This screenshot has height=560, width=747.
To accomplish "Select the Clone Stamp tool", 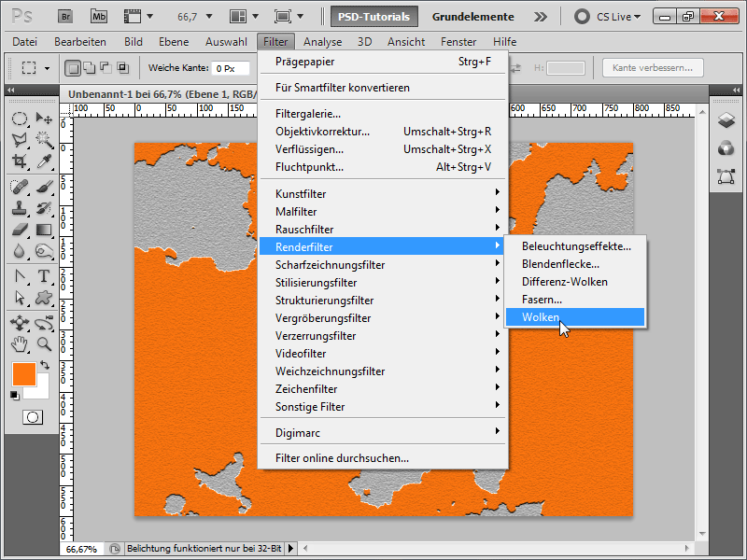I will click(x=19, y=208).
